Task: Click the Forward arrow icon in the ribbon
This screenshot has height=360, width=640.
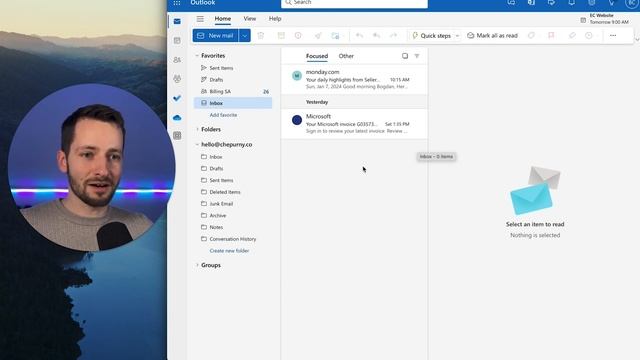Action: click(393, 36)
